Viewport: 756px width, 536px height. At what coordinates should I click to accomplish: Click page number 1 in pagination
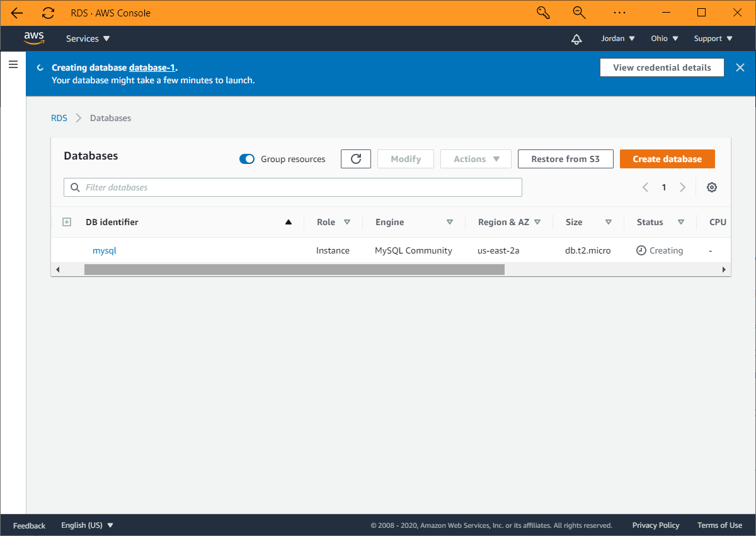664,187
